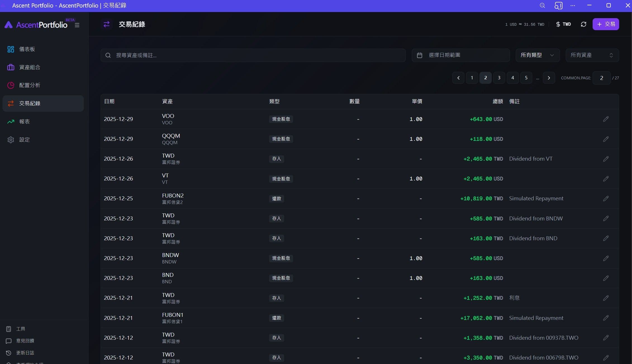Expand the 所有資產 asset dropdown

(x=592, y=55)
